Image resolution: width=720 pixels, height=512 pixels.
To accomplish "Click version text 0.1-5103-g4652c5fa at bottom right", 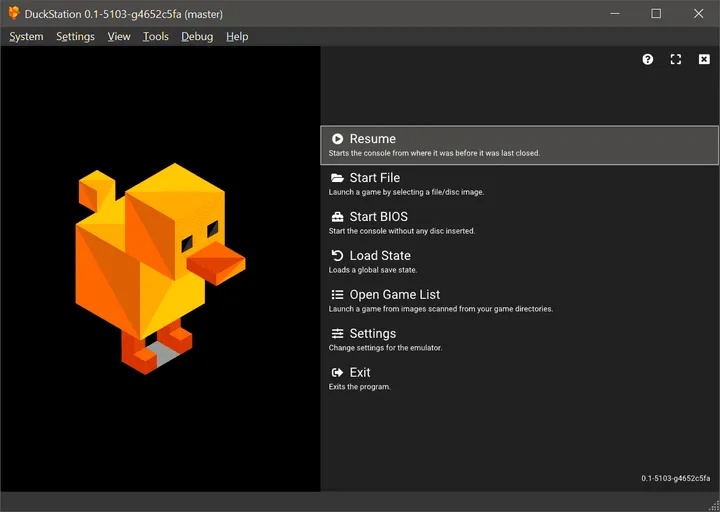I will tap(675, 478).
